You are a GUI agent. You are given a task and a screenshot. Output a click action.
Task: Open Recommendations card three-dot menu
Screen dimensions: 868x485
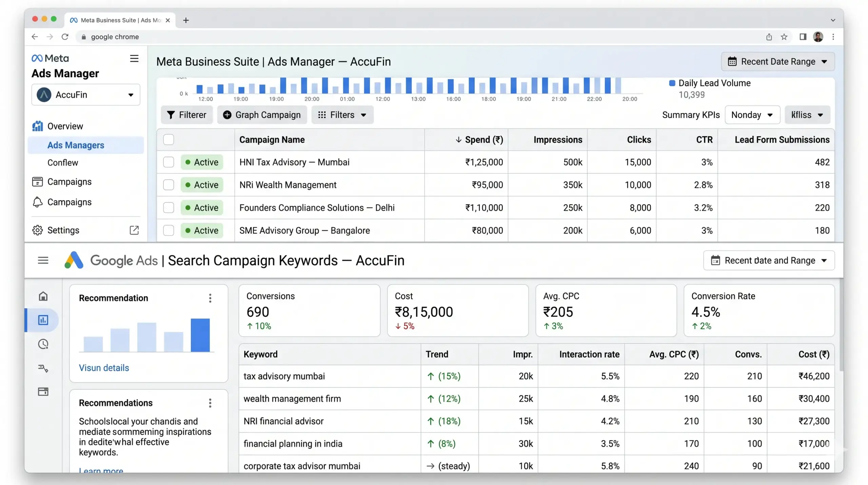point(210,403)
